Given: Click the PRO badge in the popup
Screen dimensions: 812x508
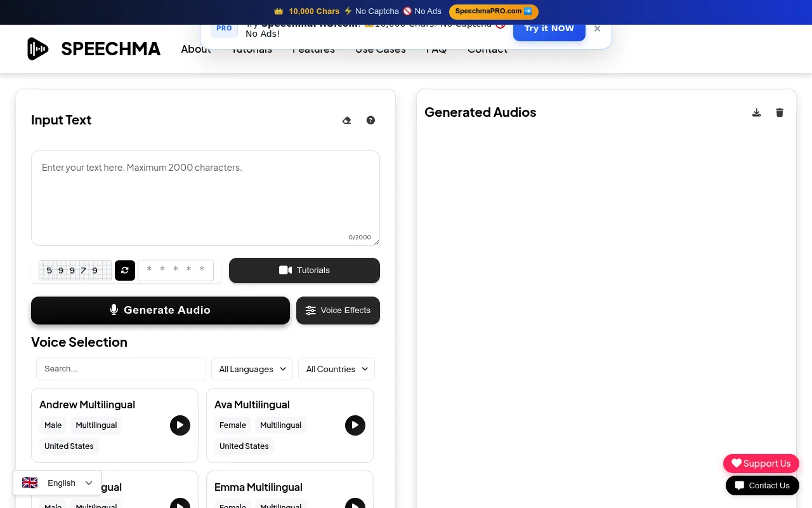Looking at the screenshot, I should tap(224, 29).
